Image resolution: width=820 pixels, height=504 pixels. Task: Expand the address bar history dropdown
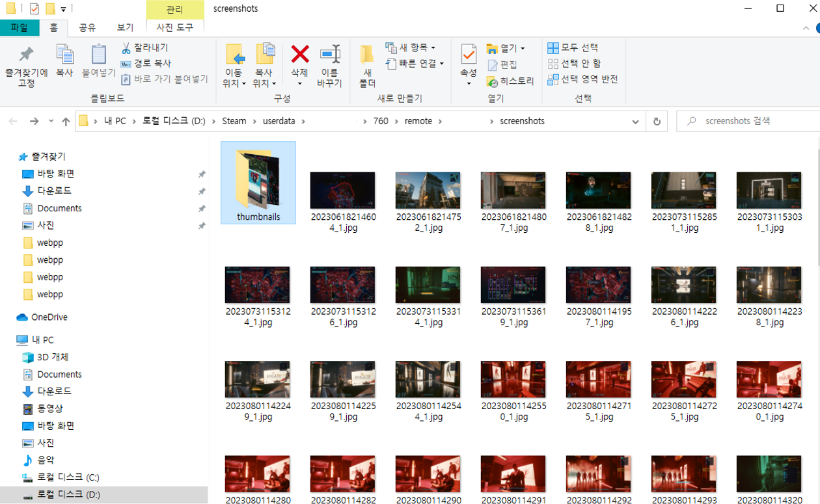pos(635,122)
